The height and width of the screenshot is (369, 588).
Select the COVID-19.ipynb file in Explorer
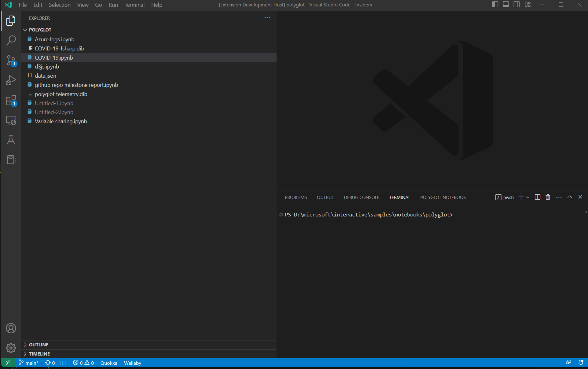pyautogui.click(x=53, y=57)
